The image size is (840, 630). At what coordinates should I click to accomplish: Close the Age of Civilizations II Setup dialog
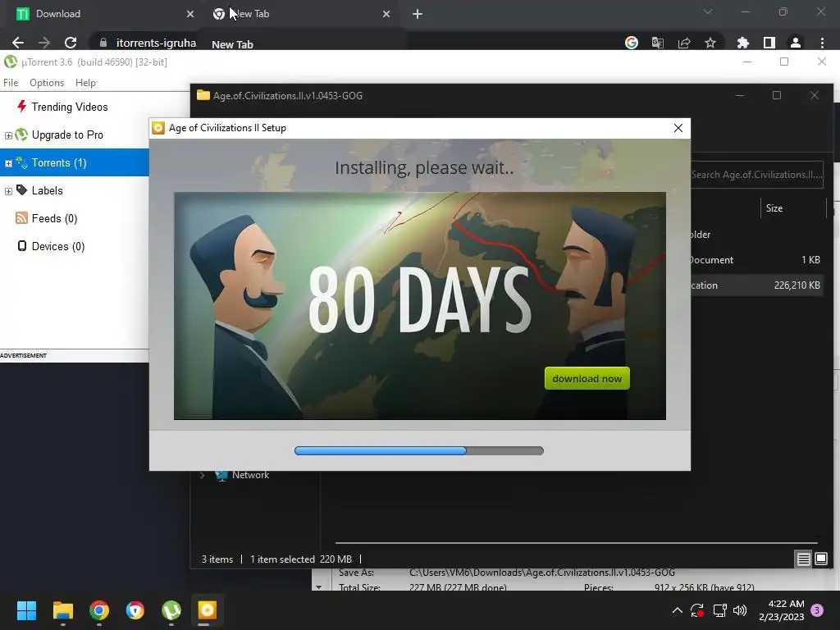[678, 128]
